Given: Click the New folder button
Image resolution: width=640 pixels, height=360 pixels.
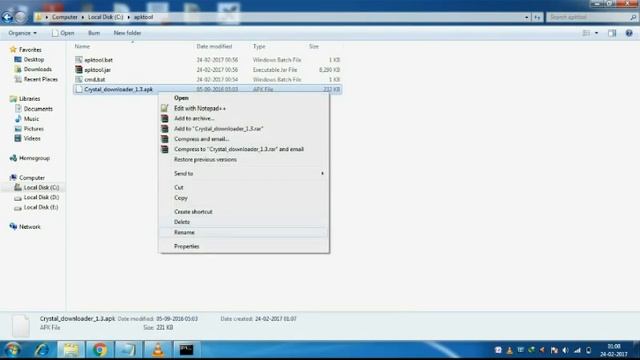Looking at the screenshot, I should pyautogui.click(x=127, y=33).
